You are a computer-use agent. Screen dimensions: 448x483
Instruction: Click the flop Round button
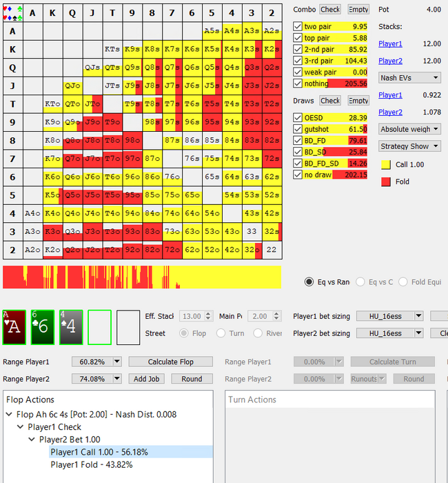(x=192, y=379)
